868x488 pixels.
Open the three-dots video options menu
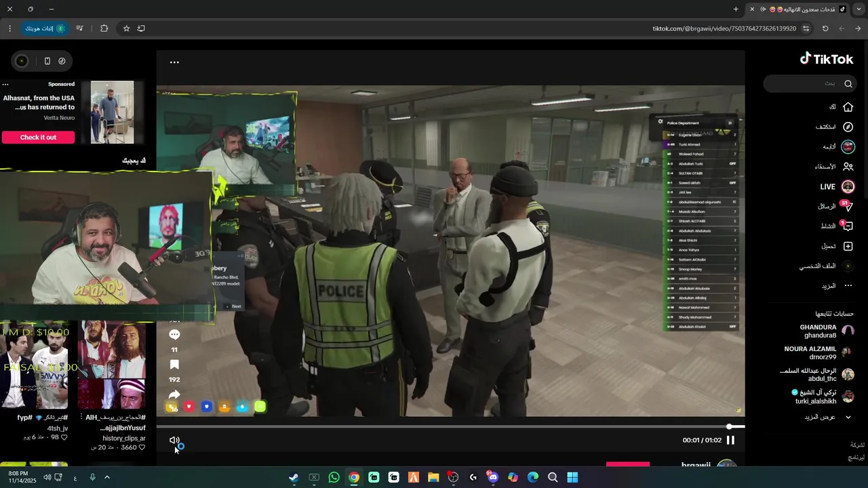(x=174, y=62)
